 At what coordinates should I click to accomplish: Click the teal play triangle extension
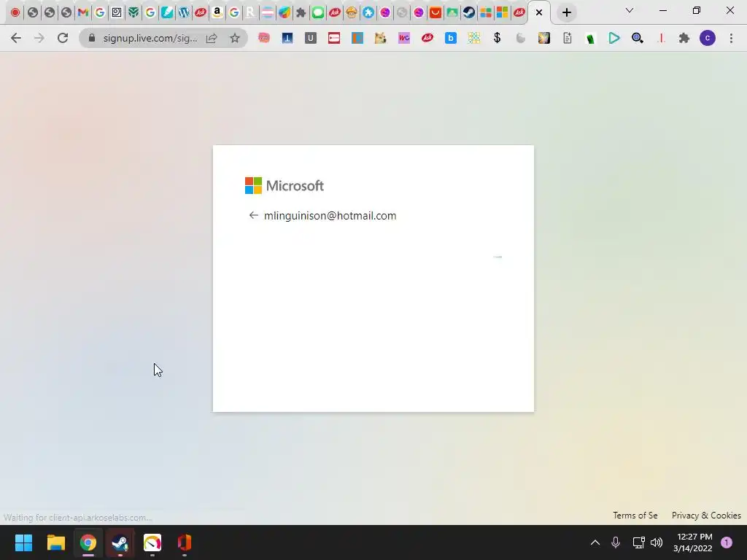click(x=614, y=38)
